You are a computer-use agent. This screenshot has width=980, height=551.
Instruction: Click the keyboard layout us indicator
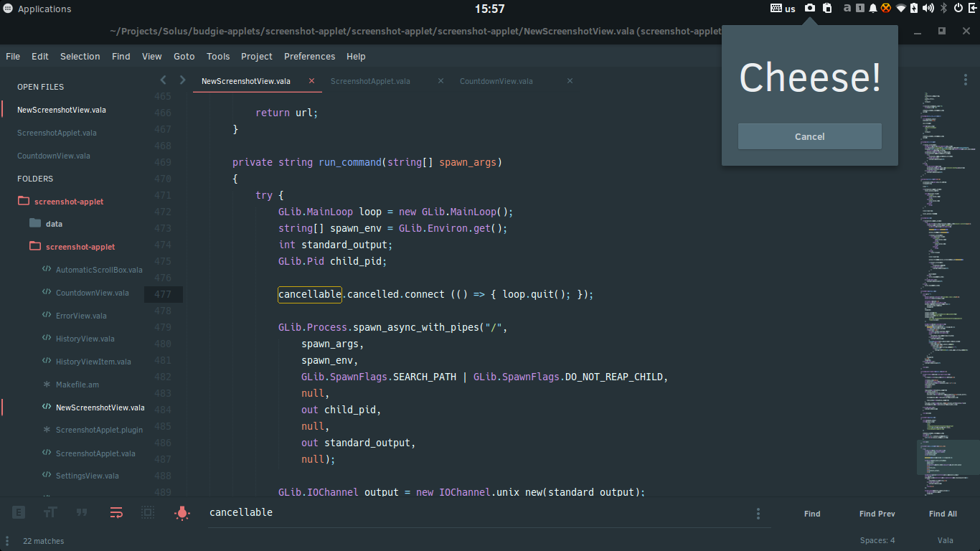click(783, 9)
